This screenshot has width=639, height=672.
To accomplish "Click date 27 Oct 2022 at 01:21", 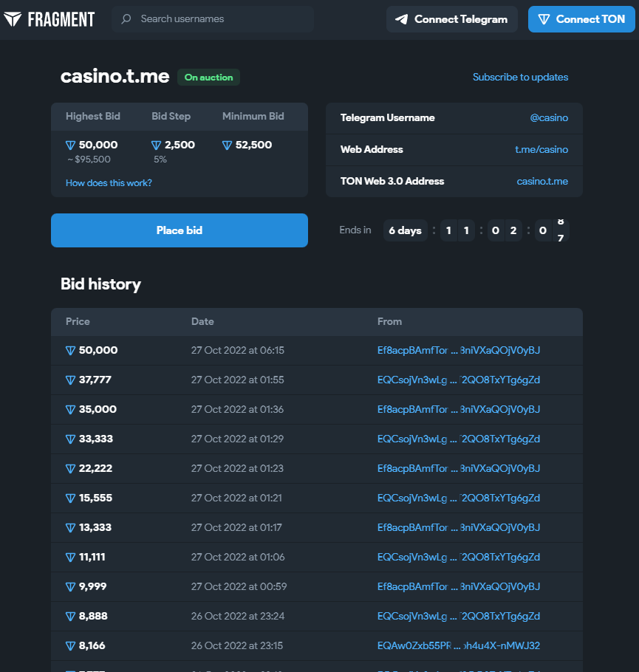I will click(236, 498).
